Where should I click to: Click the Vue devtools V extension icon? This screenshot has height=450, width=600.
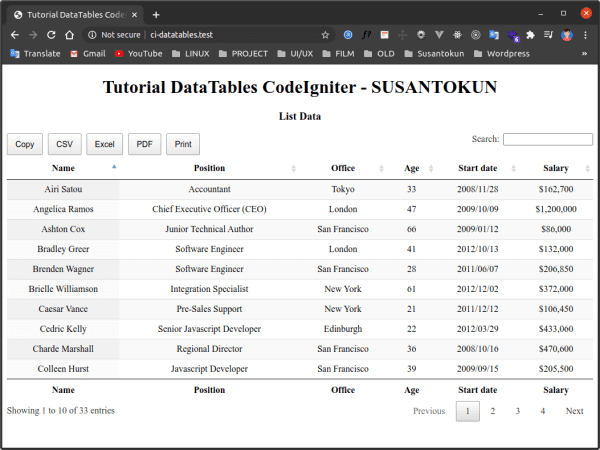439,35
